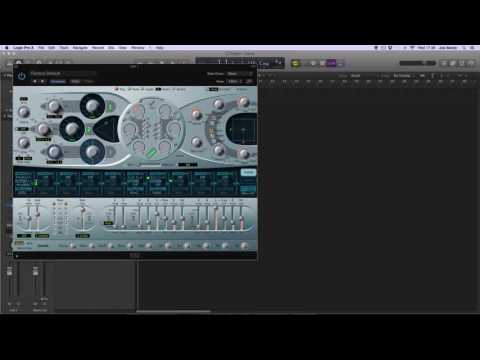Open the Help menu
The height and width of the screenshot is (360, 480).
click(x=160, y=48)
